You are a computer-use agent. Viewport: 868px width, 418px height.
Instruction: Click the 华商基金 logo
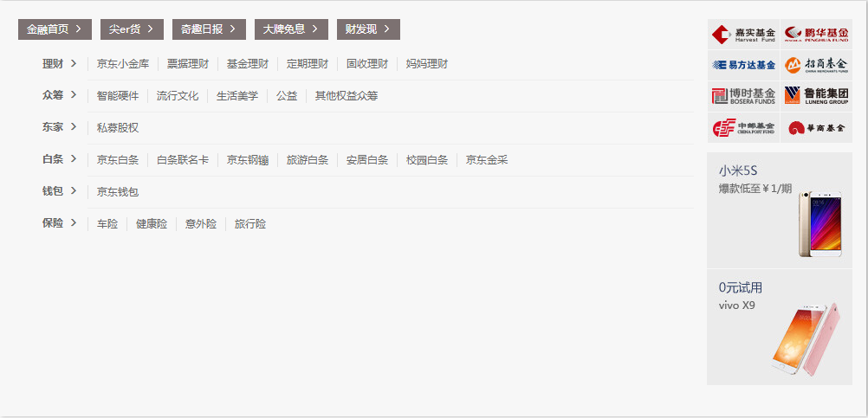click(x=817, y=128)
